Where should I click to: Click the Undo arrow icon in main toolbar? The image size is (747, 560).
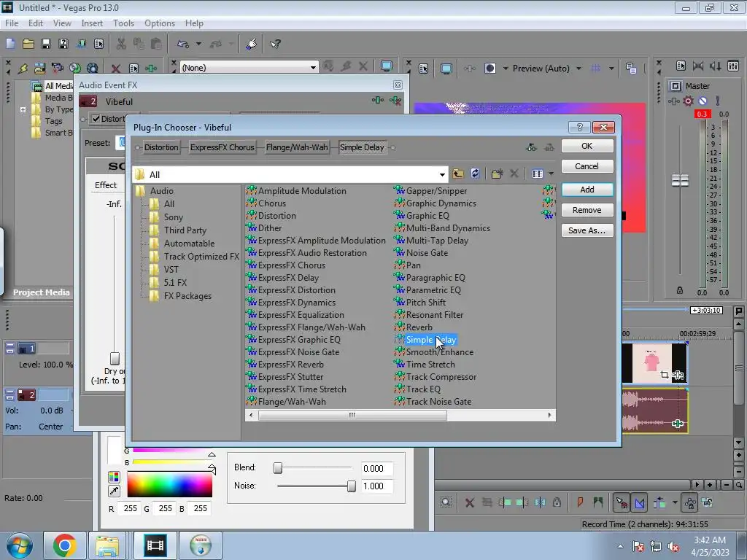183,44
